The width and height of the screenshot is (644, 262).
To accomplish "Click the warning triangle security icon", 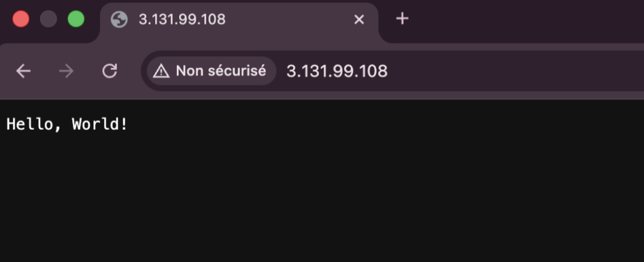I will [161, 71].
